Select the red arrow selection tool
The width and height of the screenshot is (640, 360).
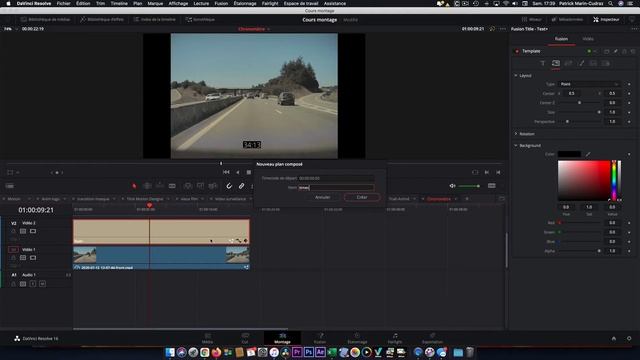[134, 186]
